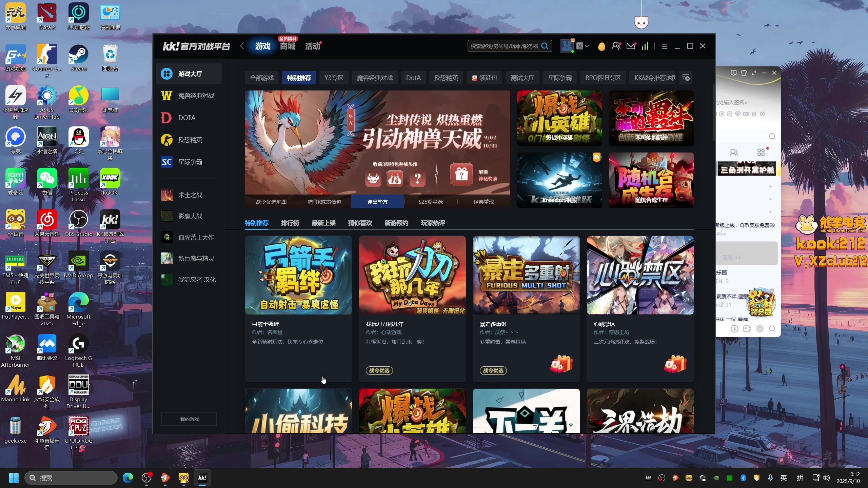Click the feedback icon in YY window
The width and height of the screenshot is (868, 488).
pyautogui.click(x=733, y=73)
